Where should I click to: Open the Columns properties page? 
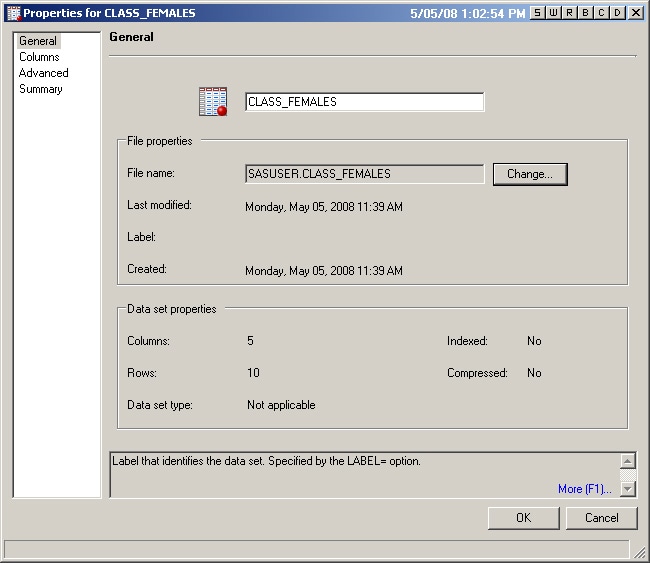[39, 57]
